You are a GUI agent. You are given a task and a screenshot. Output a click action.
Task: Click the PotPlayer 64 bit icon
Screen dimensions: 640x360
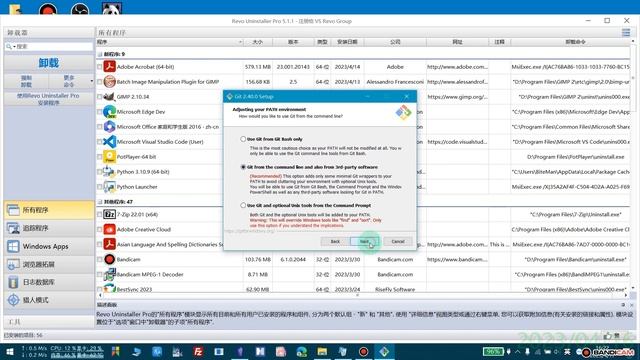109,157
